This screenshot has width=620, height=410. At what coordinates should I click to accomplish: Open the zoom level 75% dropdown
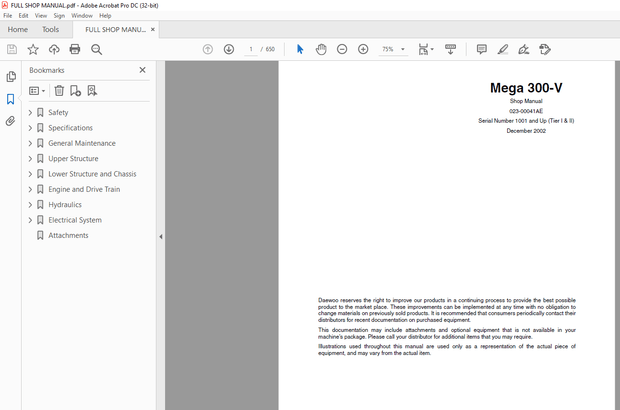point(403,49)
